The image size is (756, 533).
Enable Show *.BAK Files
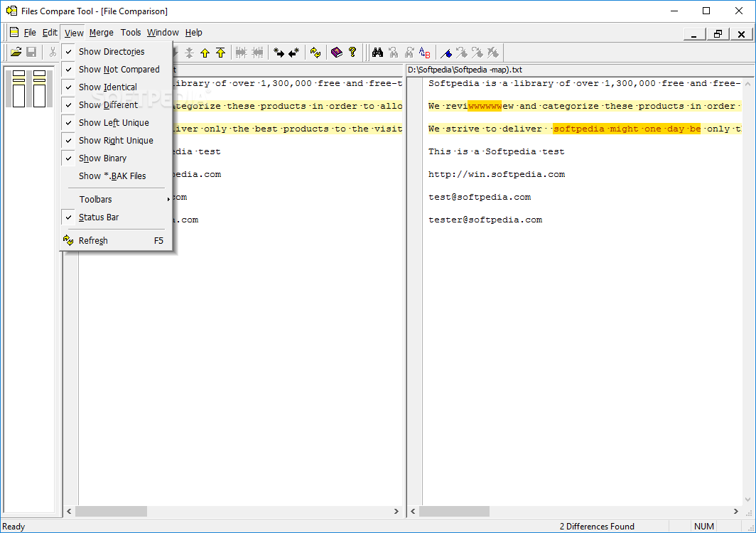[x=117, y=176]
